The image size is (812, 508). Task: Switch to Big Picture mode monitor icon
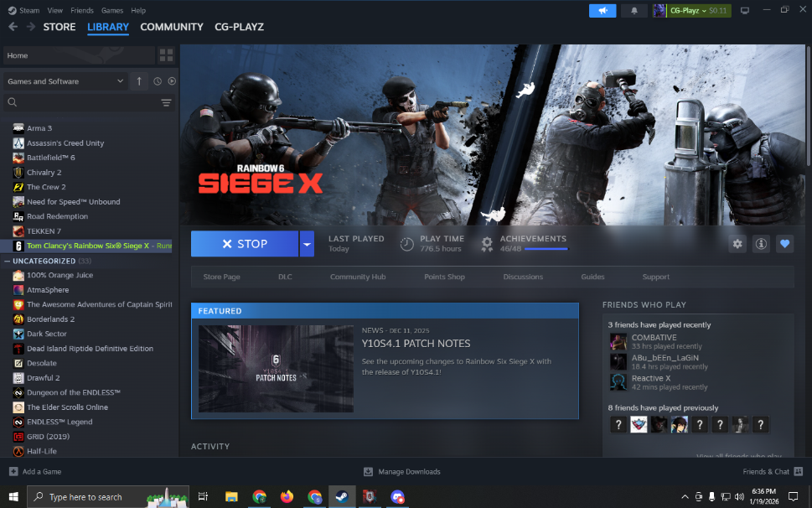coord(745,10)
